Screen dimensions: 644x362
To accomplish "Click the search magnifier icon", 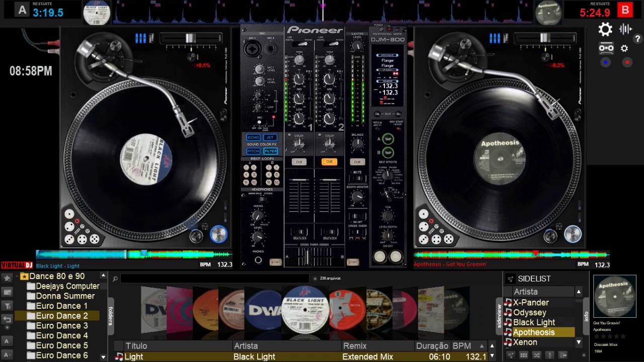I will pyautogui.click(x=115, y=279).
